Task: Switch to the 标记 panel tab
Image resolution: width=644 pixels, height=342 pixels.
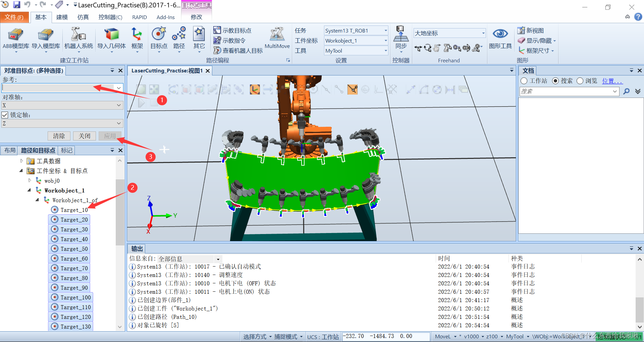Action: coord(66,150)
